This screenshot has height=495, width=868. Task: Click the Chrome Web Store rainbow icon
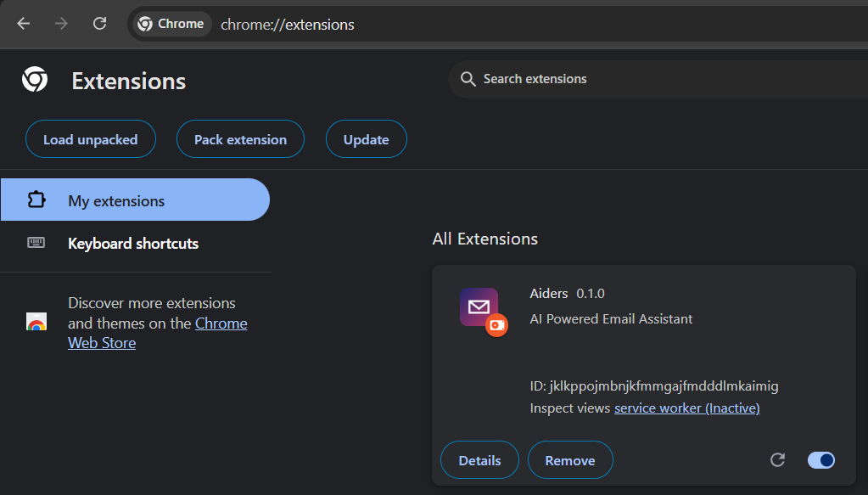[36, 322]
